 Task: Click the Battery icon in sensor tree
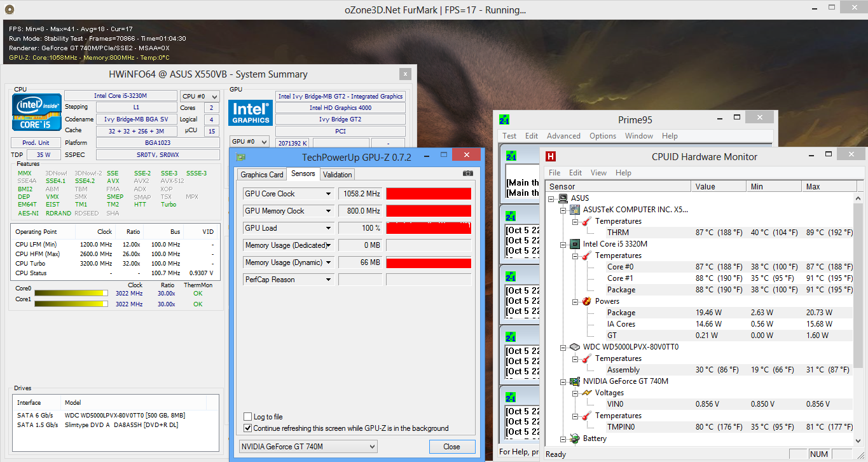575,438
